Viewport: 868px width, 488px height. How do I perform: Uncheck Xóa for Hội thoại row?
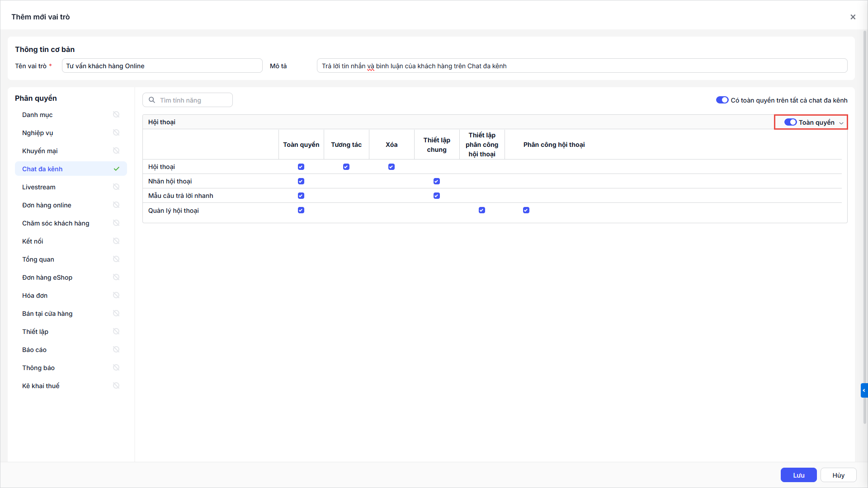tap(392, 167)
